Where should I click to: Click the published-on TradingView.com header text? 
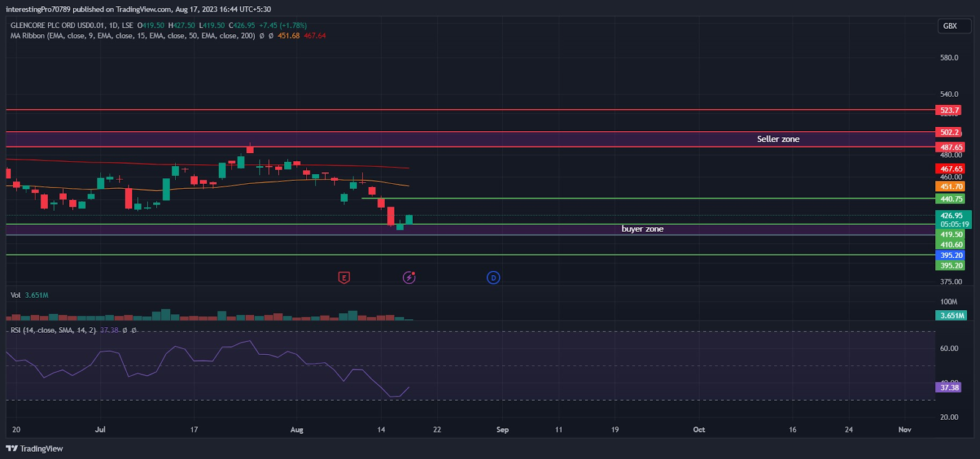pos(138,9)
